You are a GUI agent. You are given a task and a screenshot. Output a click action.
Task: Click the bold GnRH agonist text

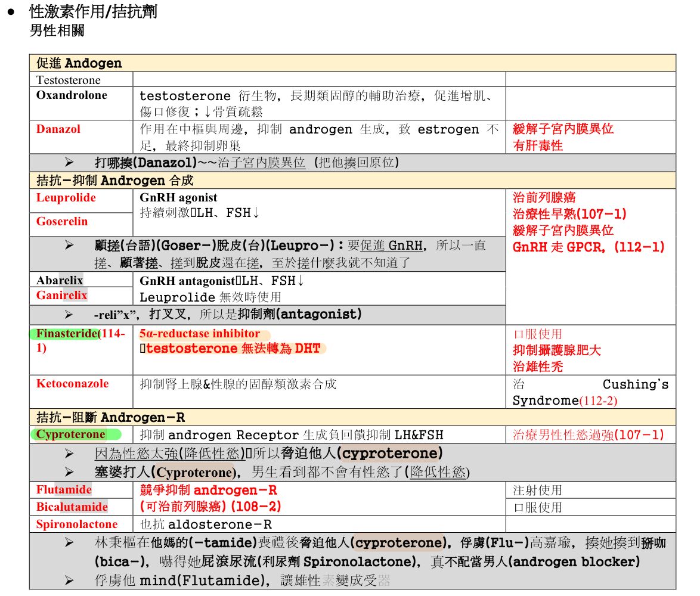[178, 198]
